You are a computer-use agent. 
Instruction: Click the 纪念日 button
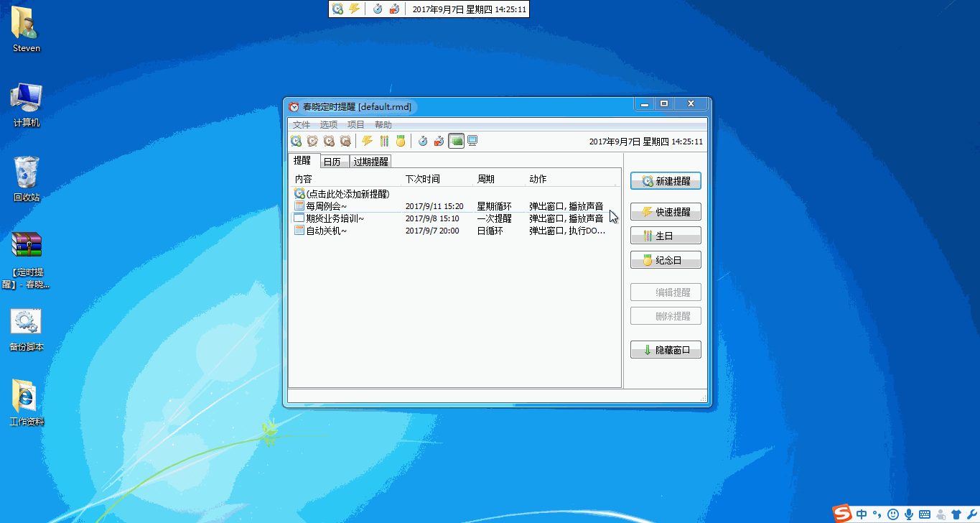pos(666,260)
